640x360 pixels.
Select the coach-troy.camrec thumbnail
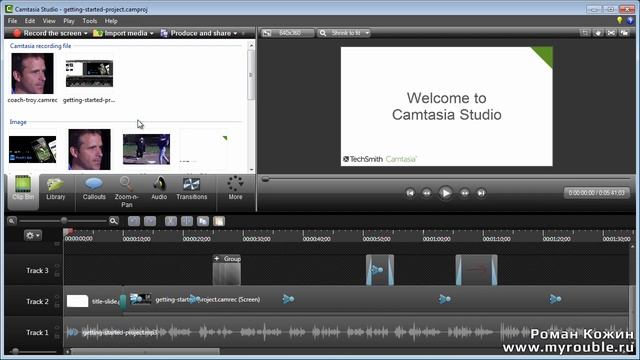pos(32,73)
